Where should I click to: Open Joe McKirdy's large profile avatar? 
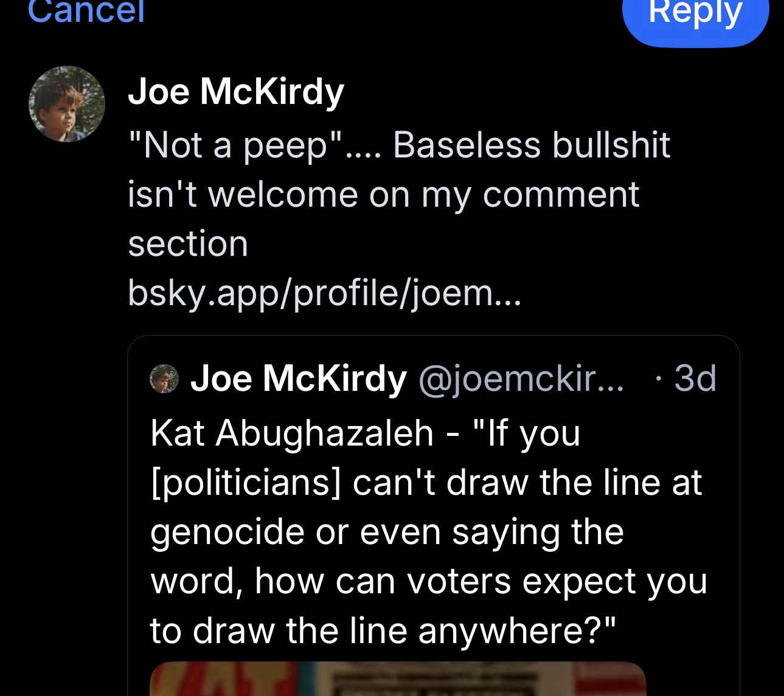[x=67, y=104]
